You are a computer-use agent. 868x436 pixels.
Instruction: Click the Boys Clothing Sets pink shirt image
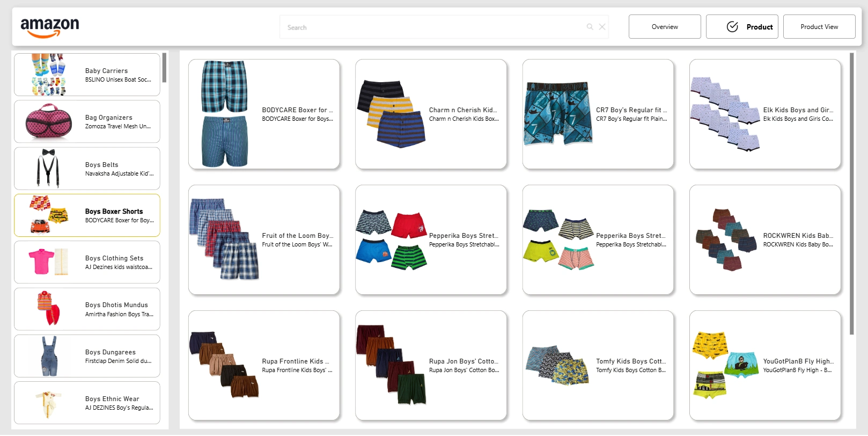48,262
